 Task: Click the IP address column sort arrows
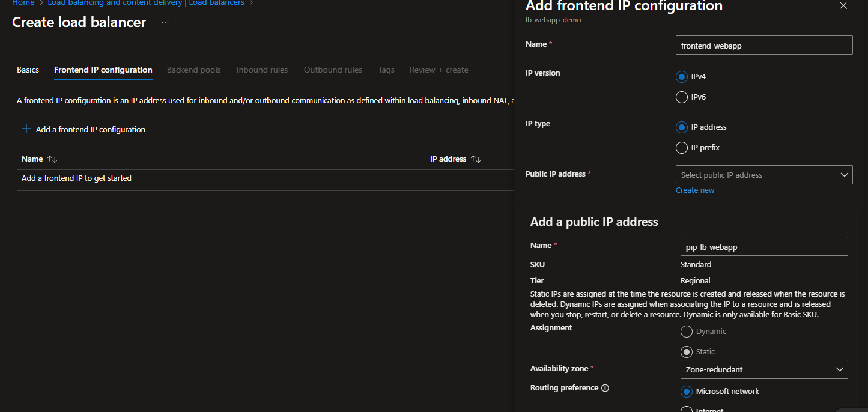coord(476,159)
